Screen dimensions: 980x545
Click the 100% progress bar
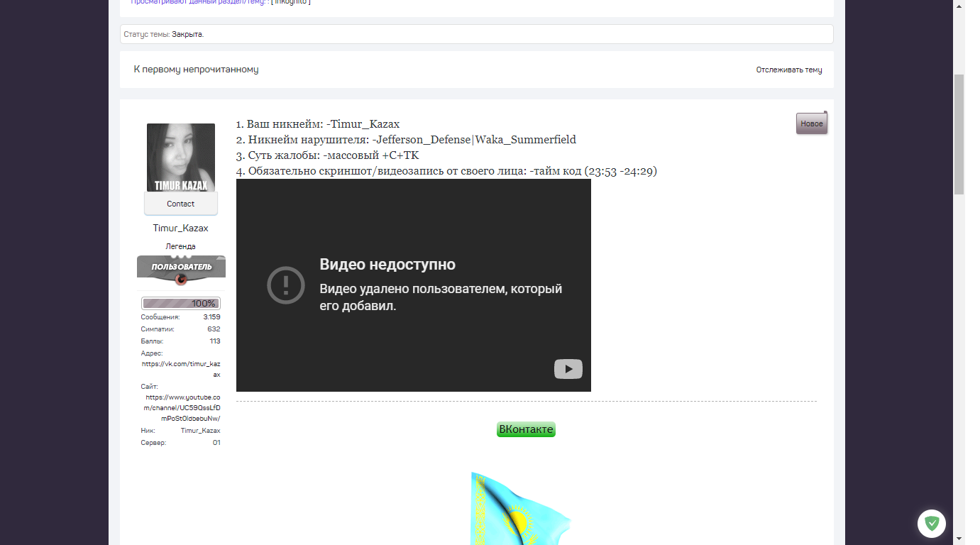tap(181, 303)
